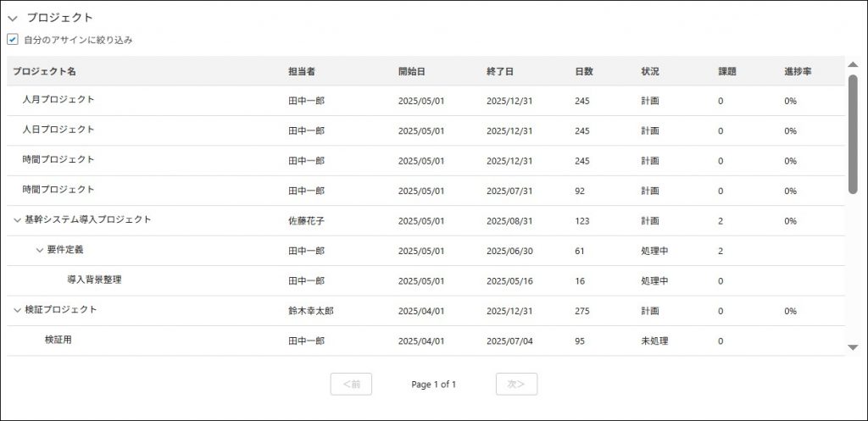Sort by プロジェクト名 column header
868x421 pixels.
click(x=45, y=71)
